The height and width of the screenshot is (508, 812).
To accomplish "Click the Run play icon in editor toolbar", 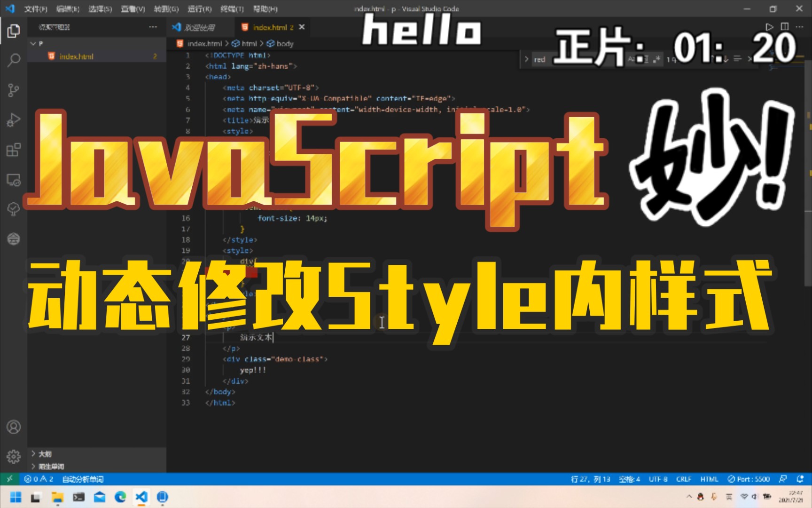I will 769,27.
